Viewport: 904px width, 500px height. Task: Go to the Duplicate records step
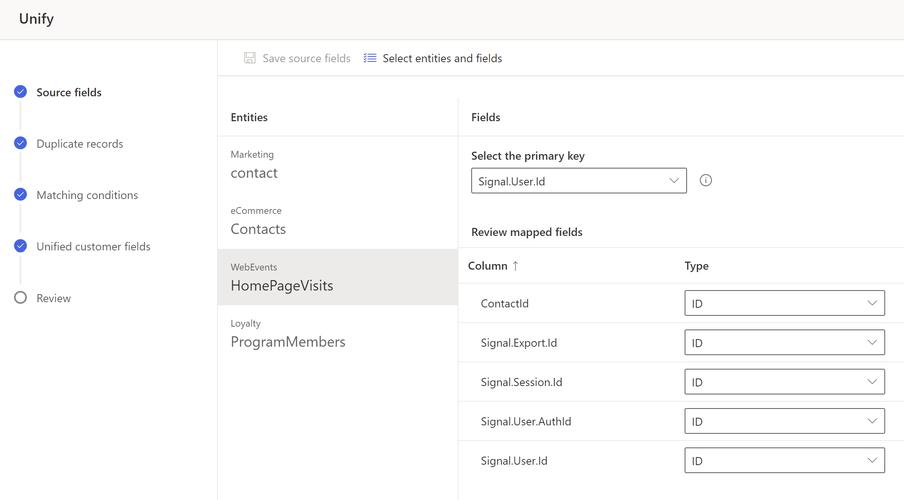[x=80, y=144]
